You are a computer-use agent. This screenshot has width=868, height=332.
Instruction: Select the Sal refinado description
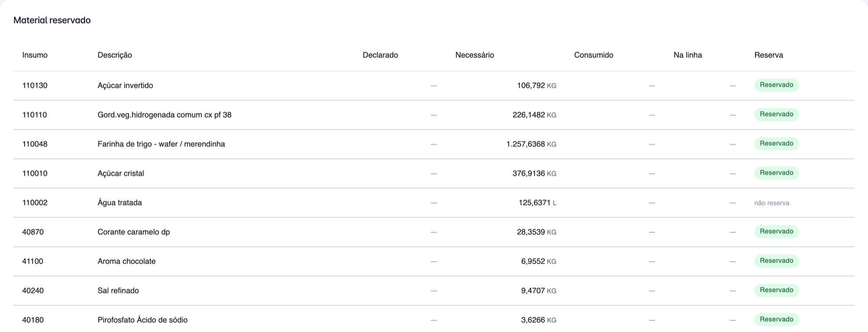118,291
